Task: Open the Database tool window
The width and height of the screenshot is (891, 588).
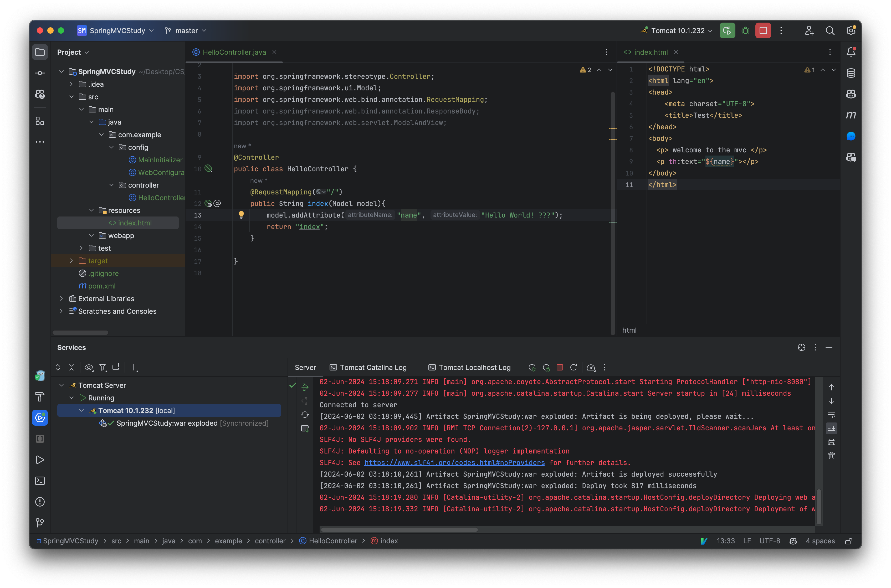Action: pos(851,73)
